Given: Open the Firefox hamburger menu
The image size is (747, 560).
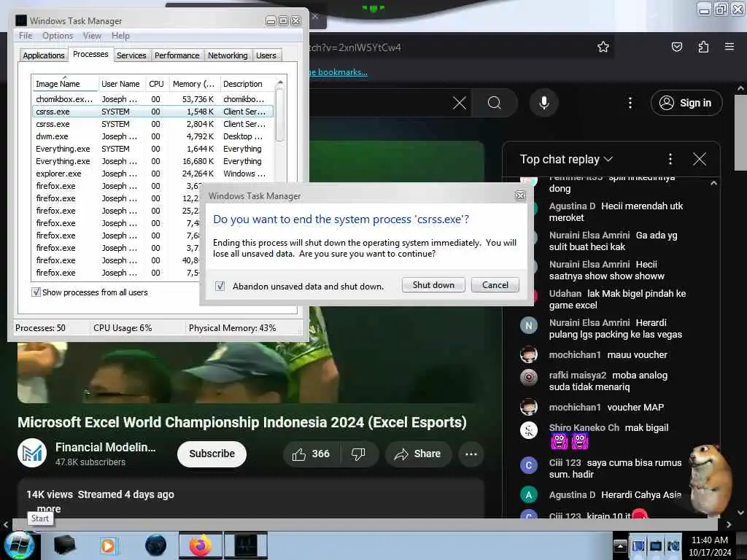Looking at the screenshot, I should coord(729,47).
